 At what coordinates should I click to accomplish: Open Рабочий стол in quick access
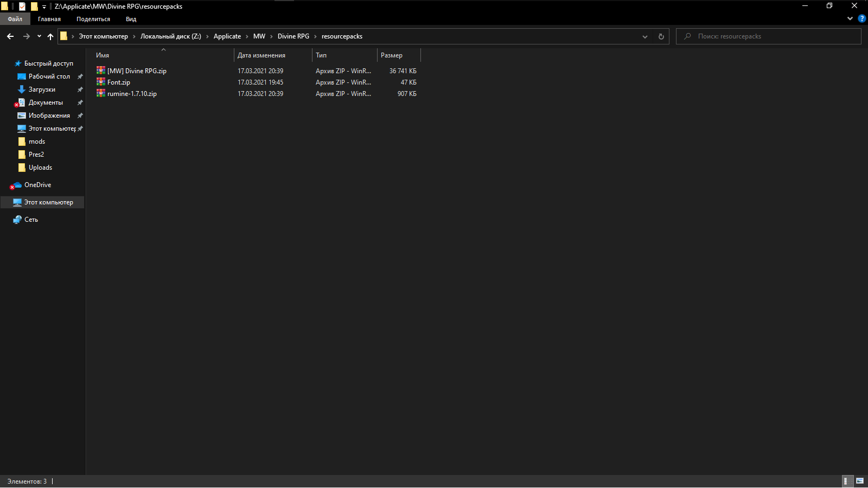(49, 76)
